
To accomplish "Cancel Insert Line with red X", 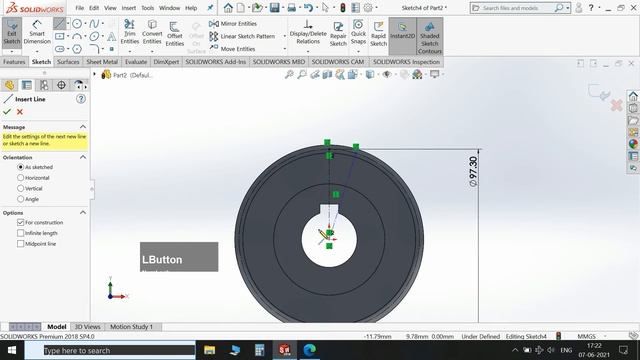I will (20, 111).
